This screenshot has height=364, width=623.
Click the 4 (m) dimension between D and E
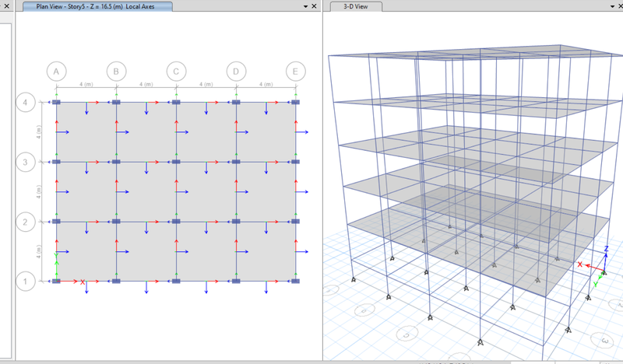click(x=266, y=84)
